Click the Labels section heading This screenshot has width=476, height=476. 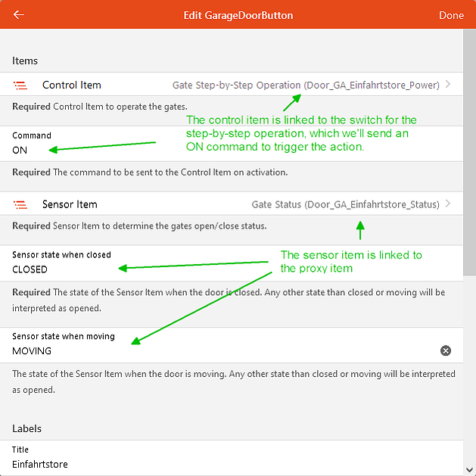[26, 428]
